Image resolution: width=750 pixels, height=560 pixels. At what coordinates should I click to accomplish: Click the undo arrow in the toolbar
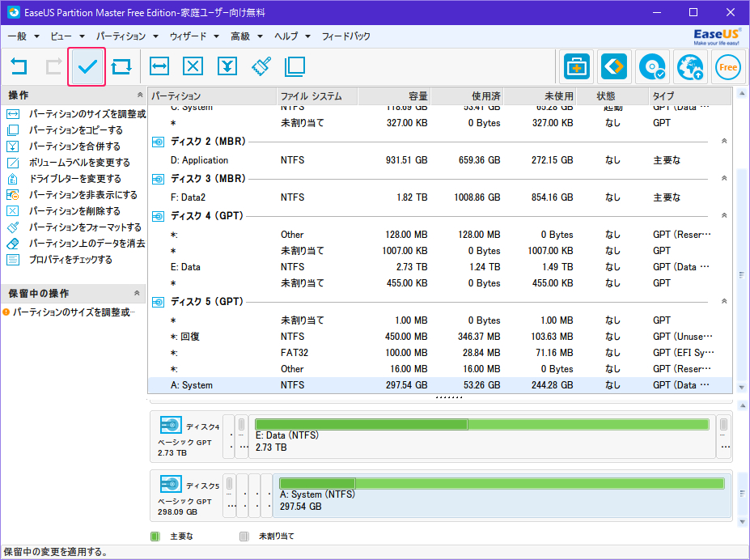pos(19,66)
